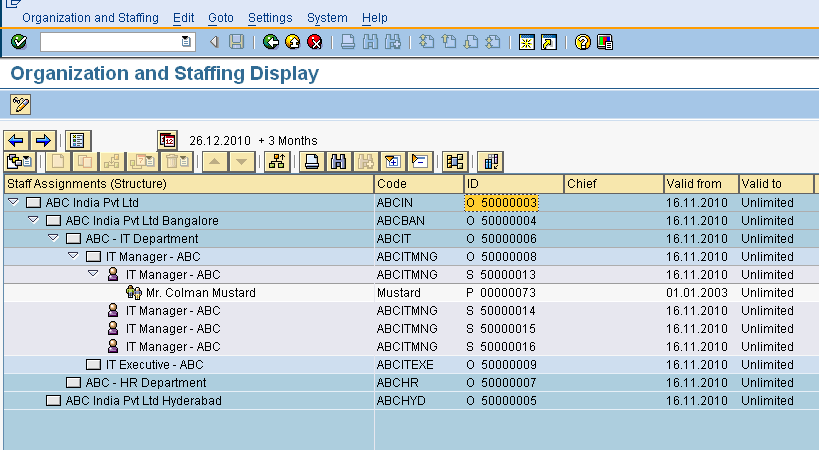Open the Organization and Staffing menu
This screenshot has height=450, width=819.
pos(90,18)
